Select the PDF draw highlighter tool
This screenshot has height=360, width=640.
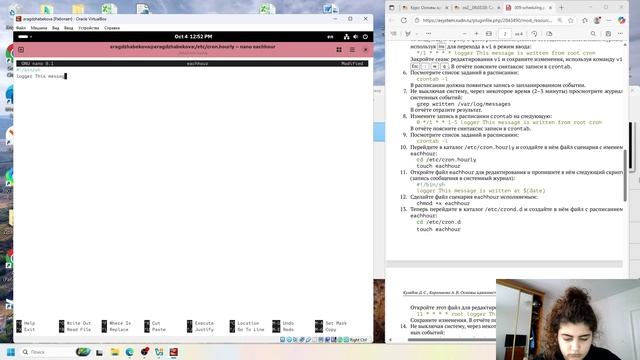pos(408,34)
